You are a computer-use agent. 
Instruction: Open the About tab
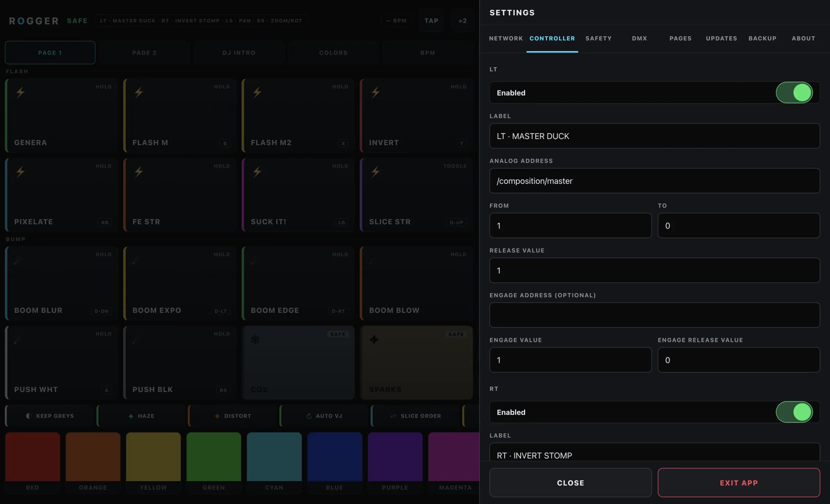(803, 38)
